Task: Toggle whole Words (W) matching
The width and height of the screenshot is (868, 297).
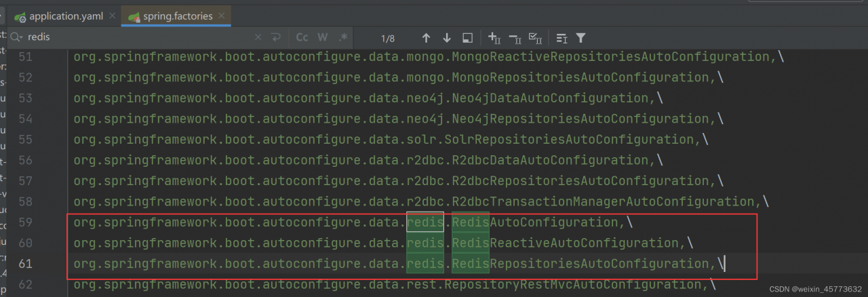Action: (323, 37)
